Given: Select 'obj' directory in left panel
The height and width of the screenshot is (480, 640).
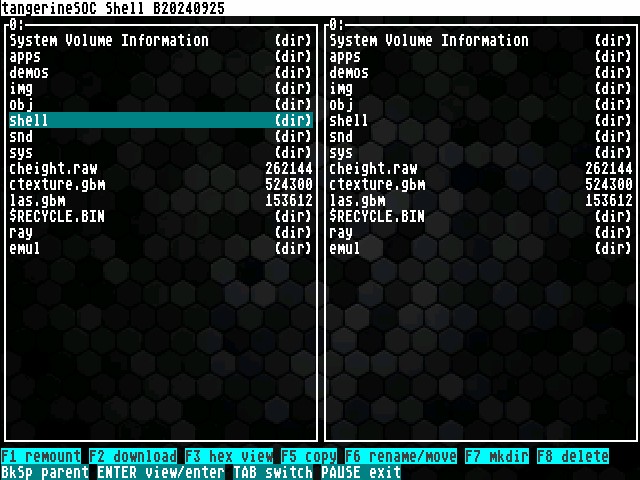Looking at the screenshot, I should [161, 104].
